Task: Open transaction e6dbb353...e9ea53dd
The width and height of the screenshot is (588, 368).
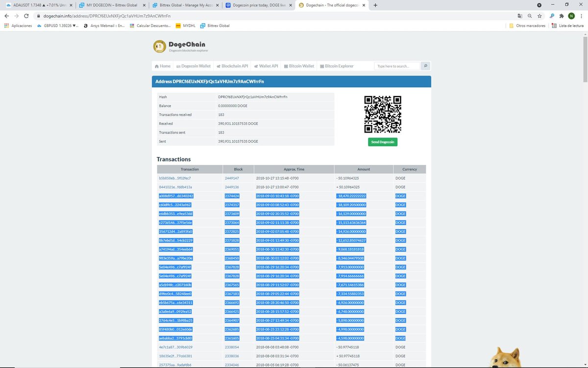Action: pos(176,213)
